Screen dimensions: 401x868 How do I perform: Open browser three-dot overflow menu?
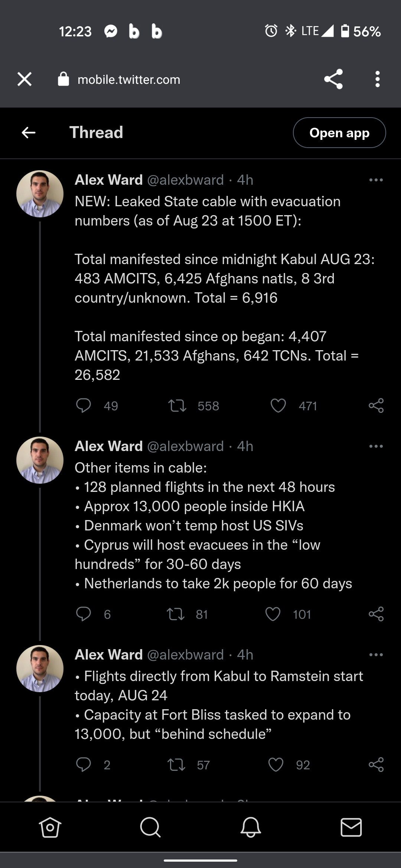point(378,79)
